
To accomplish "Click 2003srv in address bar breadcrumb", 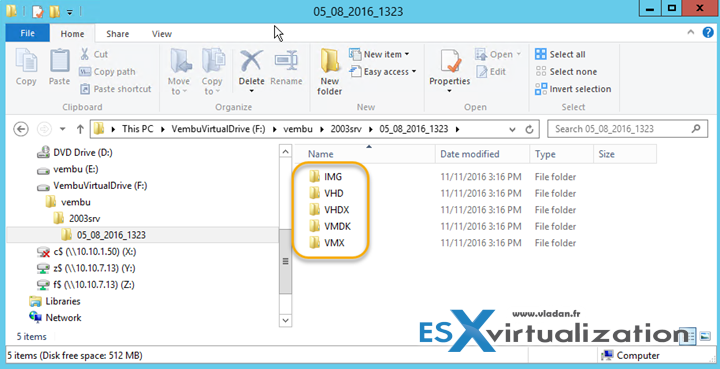I will (346, 129).
